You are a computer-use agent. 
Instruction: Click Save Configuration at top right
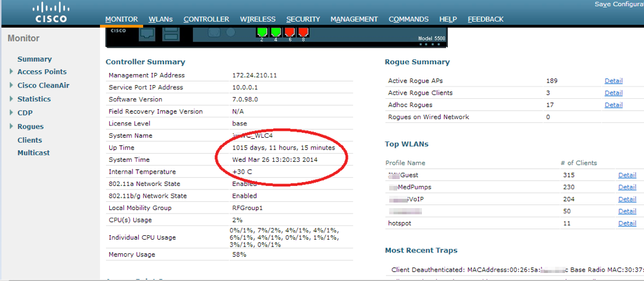619,4
